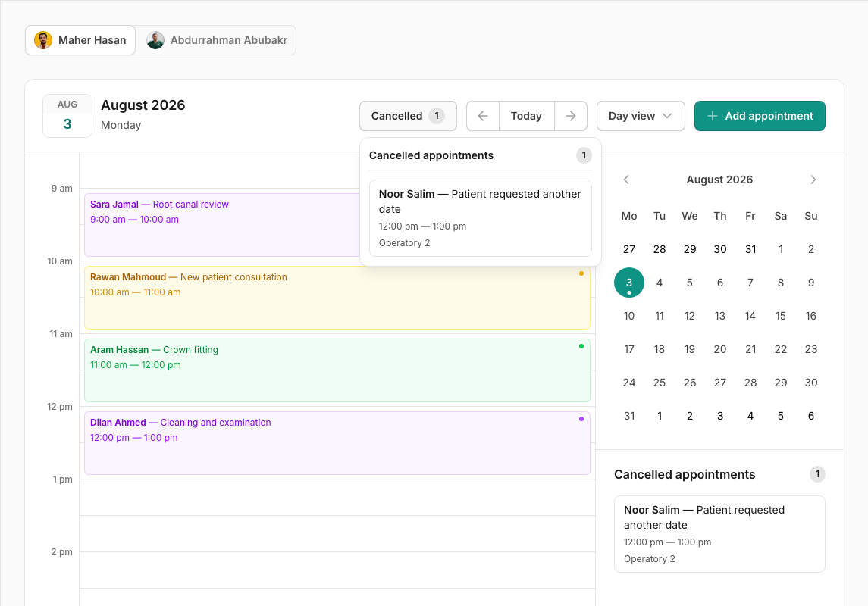The width and height of the screenshot is (868, 606).
Task: Click the count badge in popover header
Action: 584,155
